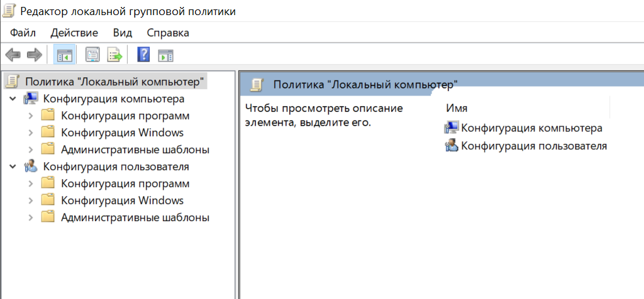Viewport: 644px width, 299px height.
Task: Expand Конфигурация Windows under Конфигурация пользователя
Action: (x=30, y=201)
